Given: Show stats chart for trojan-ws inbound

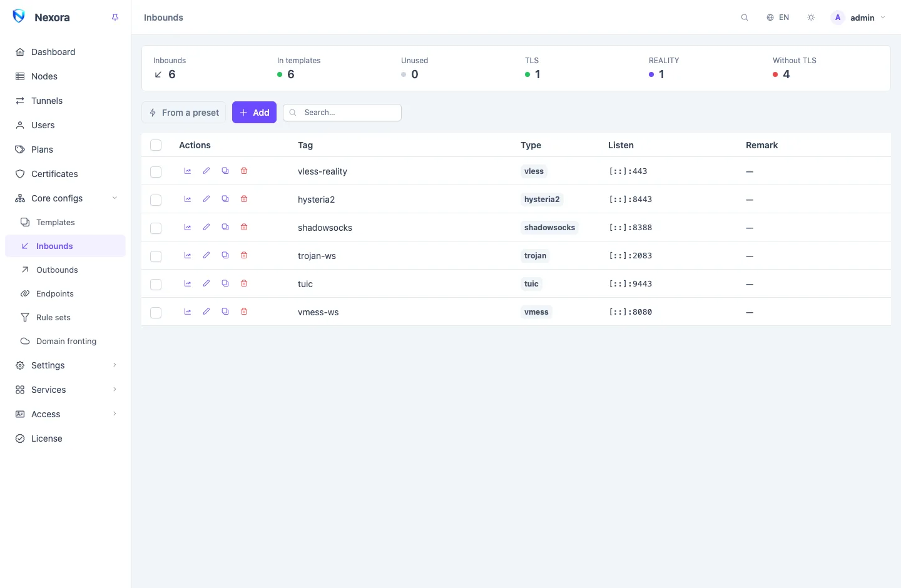Looking at the screenshot, I should 188,255.
